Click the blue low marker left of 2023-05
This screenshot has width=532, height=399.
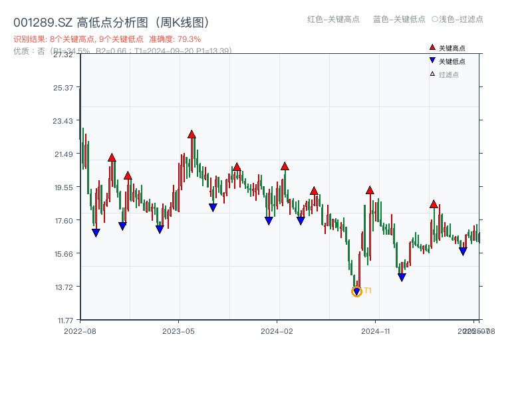160,229
